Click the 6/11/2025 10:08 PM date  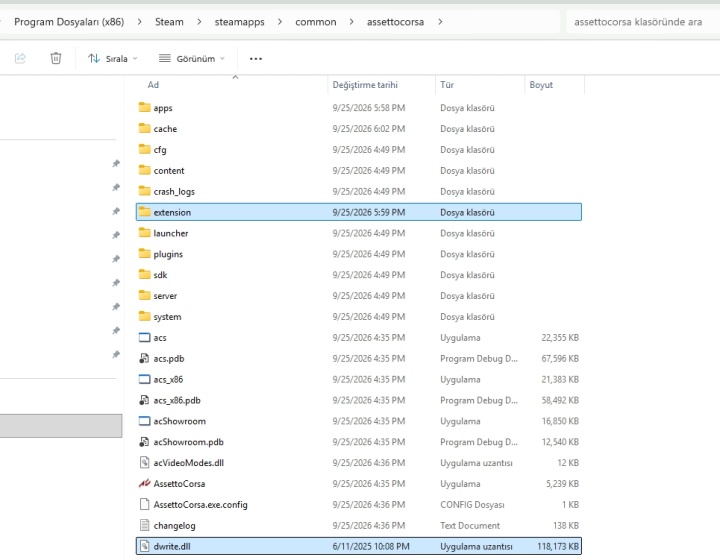(371, 546)
